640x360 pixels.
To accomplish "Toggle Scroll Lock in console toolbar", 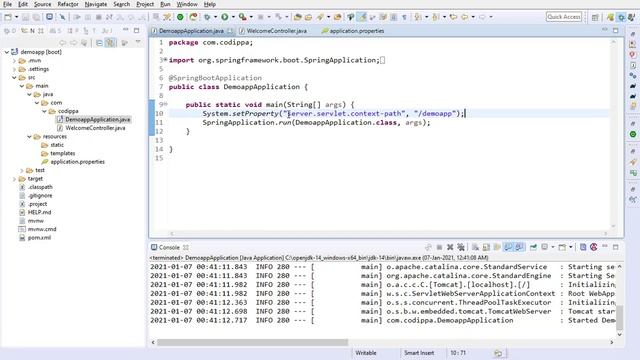I will (486, 247).
